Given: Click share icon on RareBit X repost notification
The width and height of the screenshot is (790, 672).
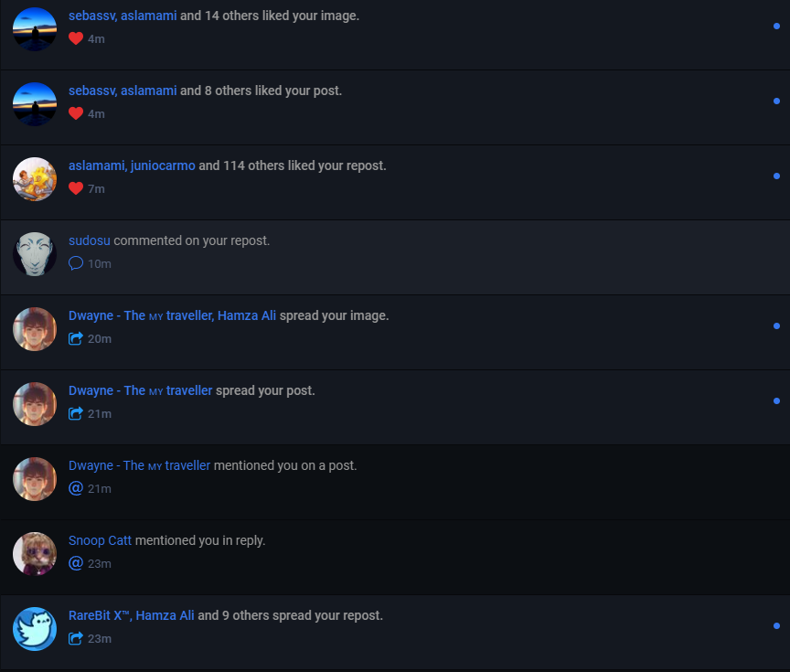Looking at the screenshot, I should [x=76, y=638].
